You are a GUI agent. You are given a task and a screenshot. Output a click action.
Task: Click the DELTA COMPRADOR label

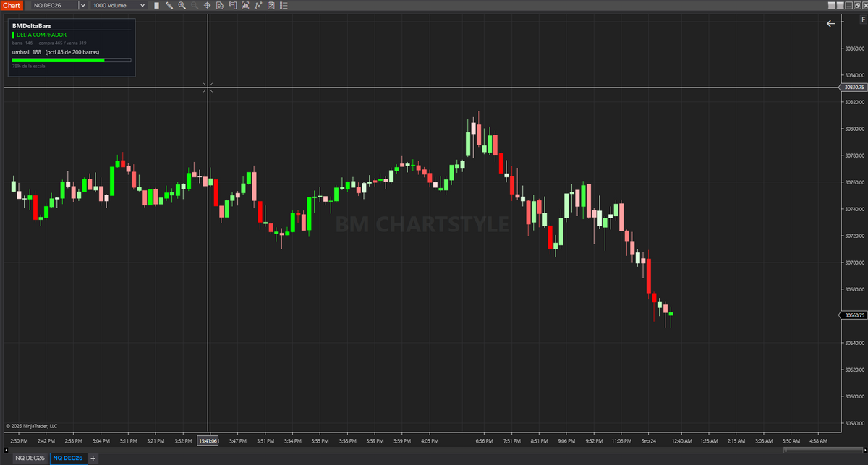41,35
